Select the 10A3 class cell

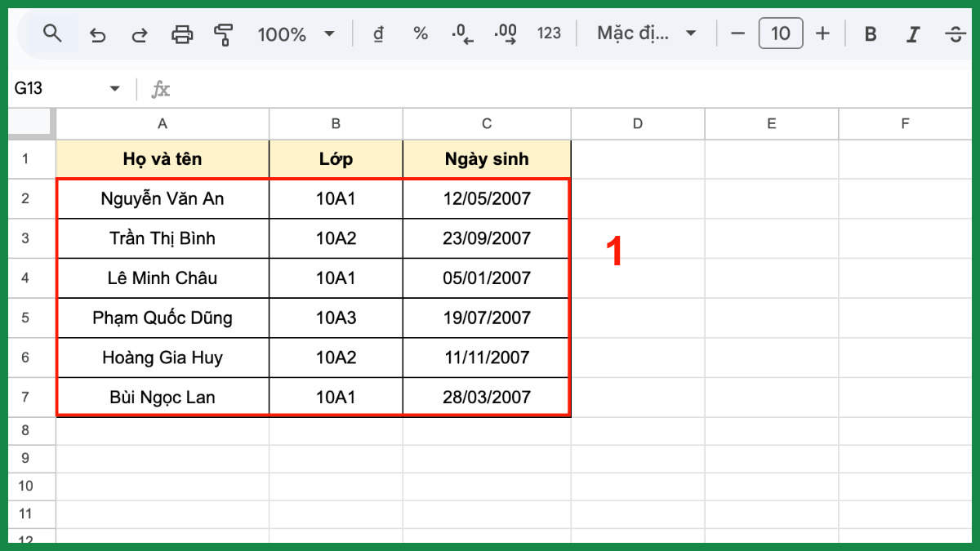[336, 318]
